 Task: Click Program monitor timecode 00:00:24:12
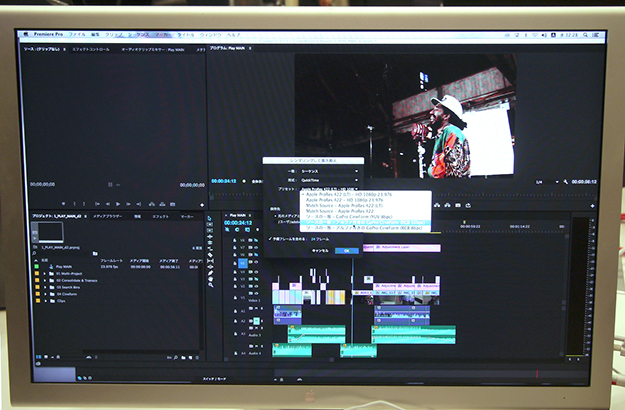(x=224, y=181)
